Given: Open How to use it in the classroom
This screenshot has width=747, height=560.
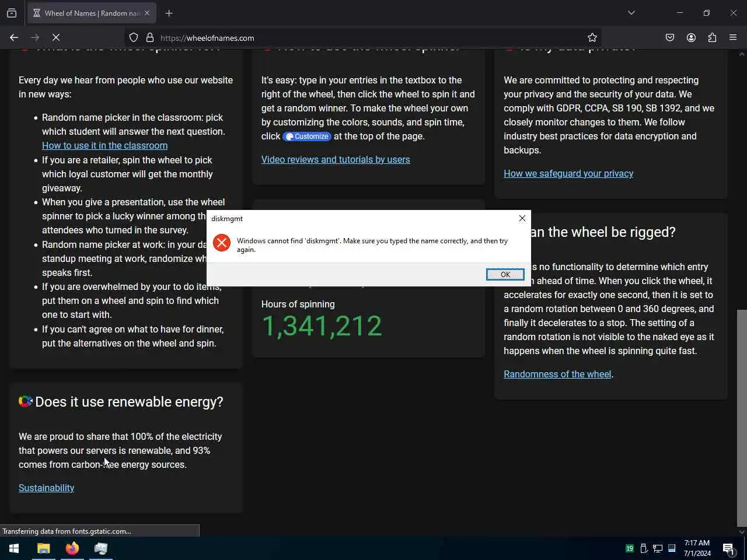Looking at the screenshot, I should point(104,145).
